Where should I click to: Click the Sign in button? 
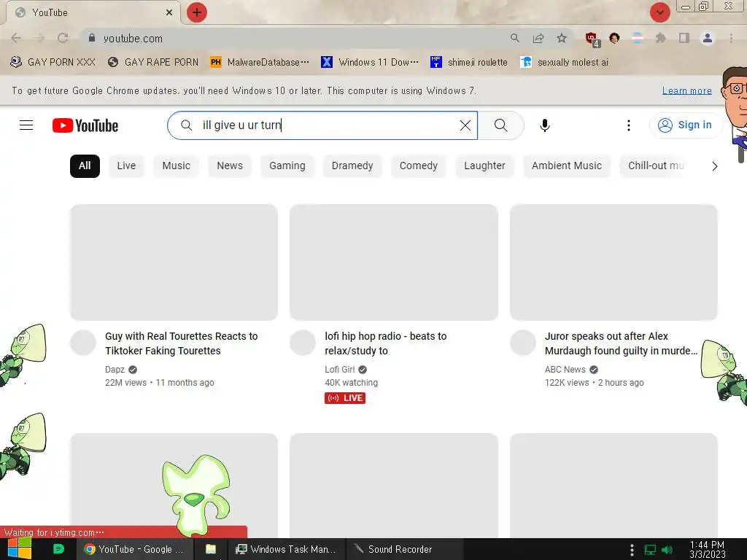685,125
